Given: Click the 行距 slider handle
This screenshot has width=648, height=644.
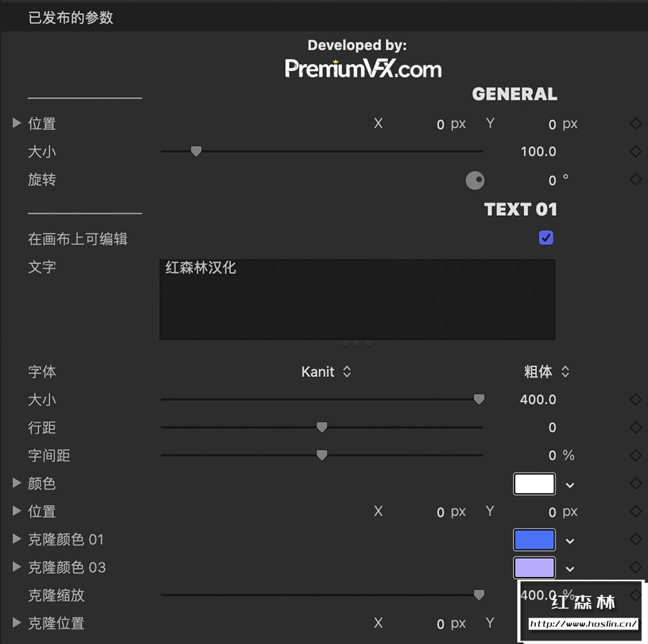Looking at the screenshot, I should (x=322, y=427).
